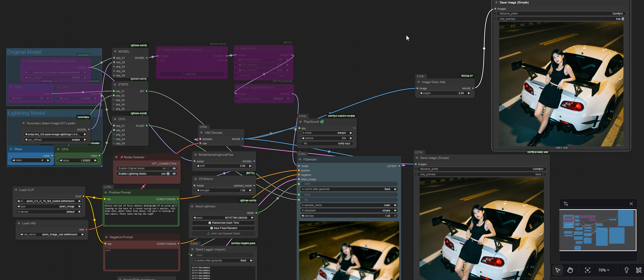Increase CFGNorm strength with the right arrow

pyautogui.click(x=250, y=190)
